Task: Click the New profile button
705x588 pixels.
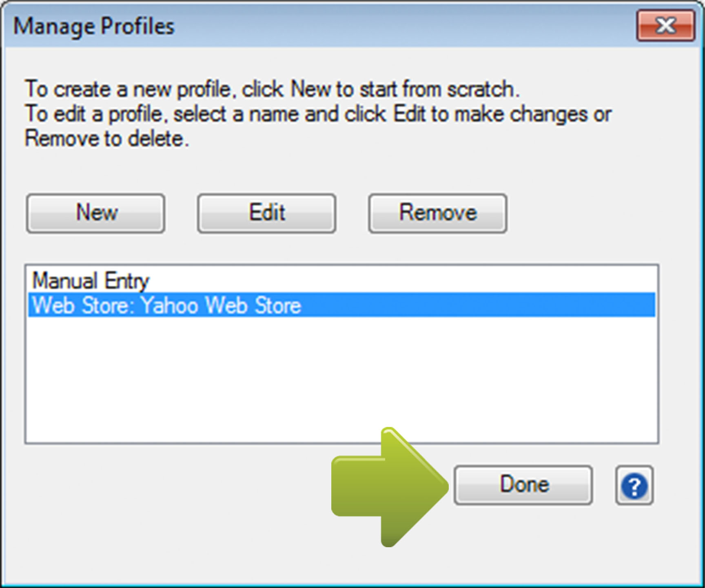Action: [x=96, y=213]
